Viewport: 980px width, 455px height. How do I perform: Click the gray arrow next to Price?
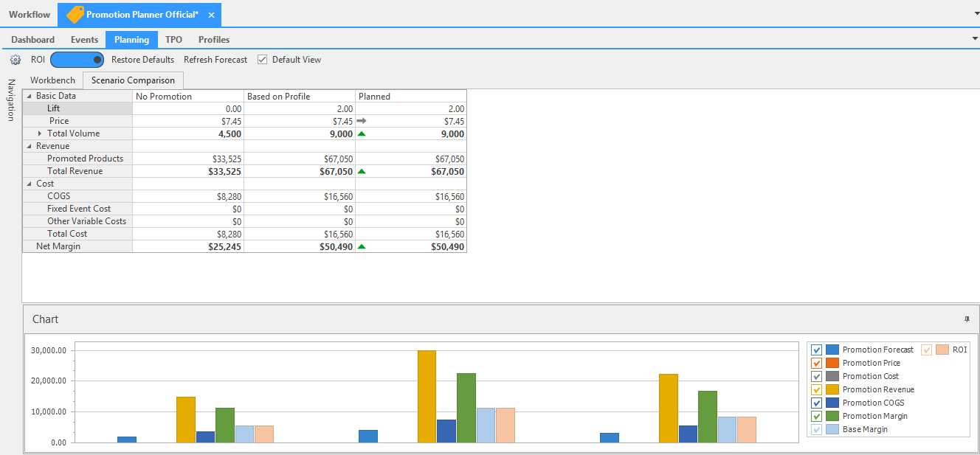362,121
